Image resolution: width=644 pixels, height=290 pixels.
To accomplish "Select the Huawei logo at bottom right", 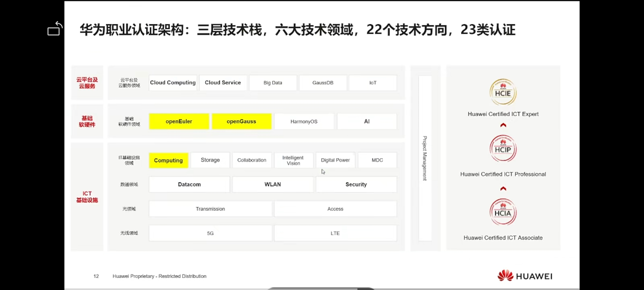I will point(524,275).
